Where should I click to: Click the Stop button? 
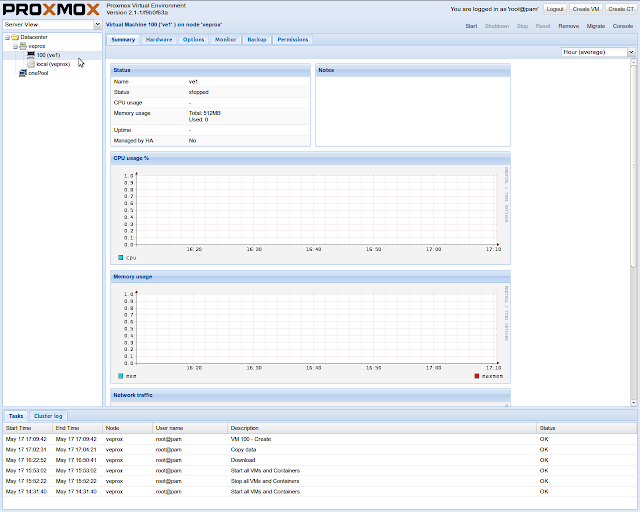pos(522,26)
